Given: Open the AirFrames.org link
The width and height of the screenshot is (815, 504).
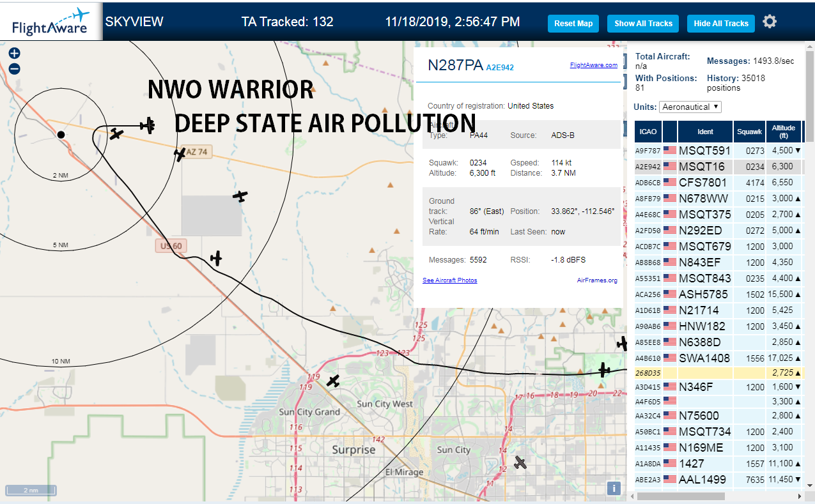Looking at the screenshot, I should [x=597, y=280].
